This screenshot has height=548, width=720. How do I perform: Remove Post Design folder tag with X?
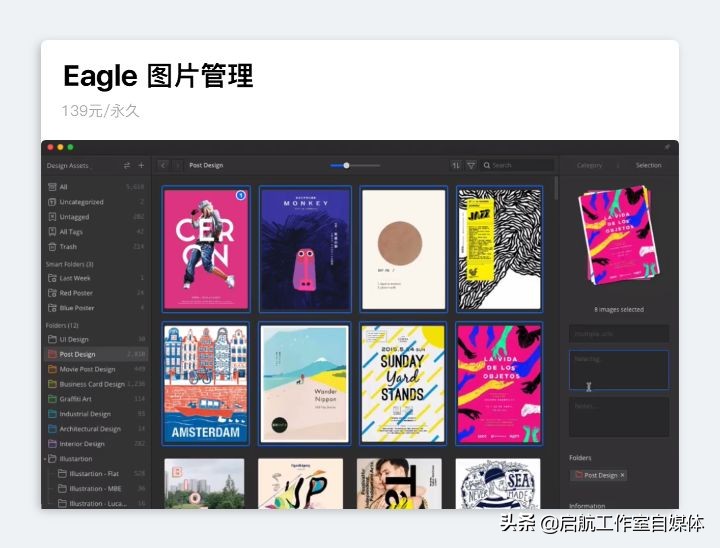(622, 475)
